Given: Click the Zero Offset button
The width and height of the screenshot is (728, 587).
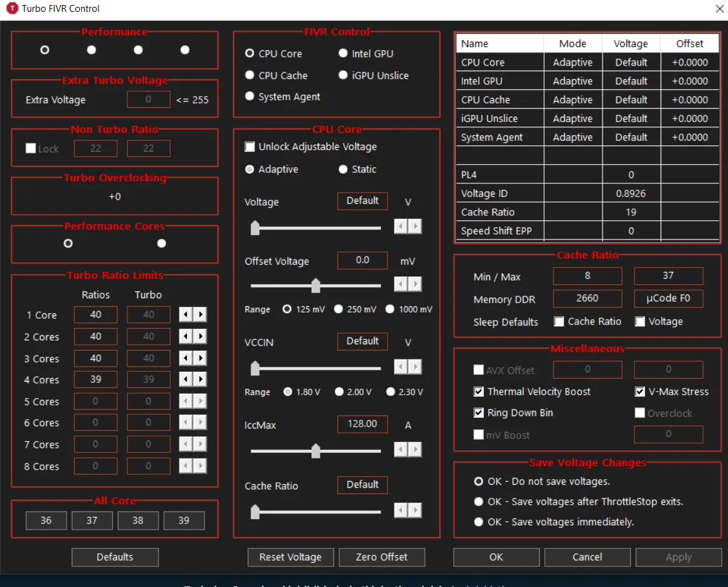Looking at the screenshot, I should [x=381, y=557].
